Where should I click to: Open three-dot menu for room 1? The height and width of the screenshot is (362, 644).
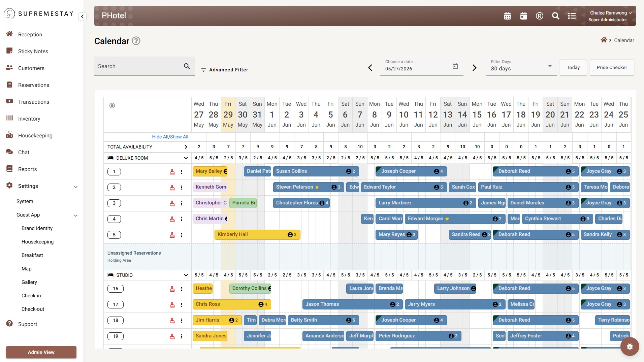click(182, 172)
